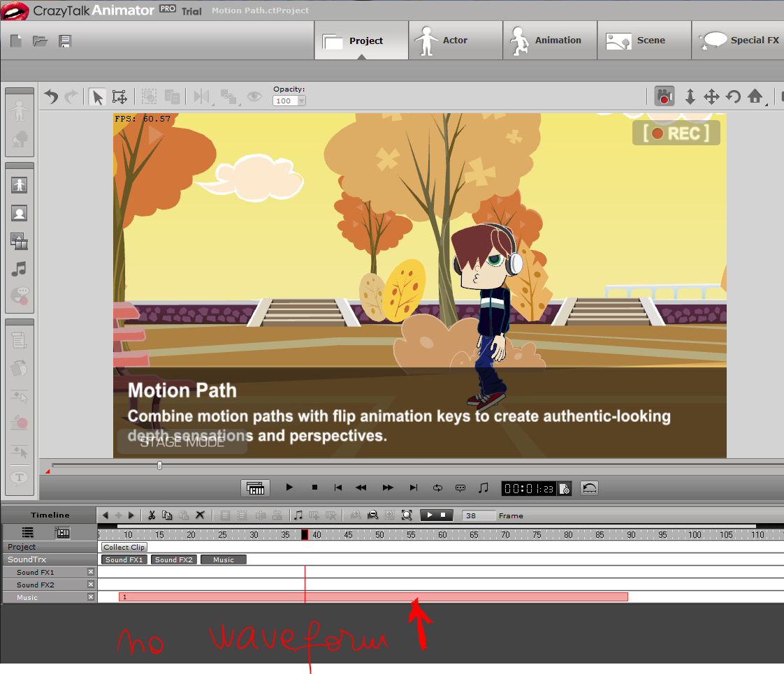This screenshot has height=674, width=784.
Task: Click the Undo arrow in the toolbar
Action: pyautogui.click(x=51, y=96)
